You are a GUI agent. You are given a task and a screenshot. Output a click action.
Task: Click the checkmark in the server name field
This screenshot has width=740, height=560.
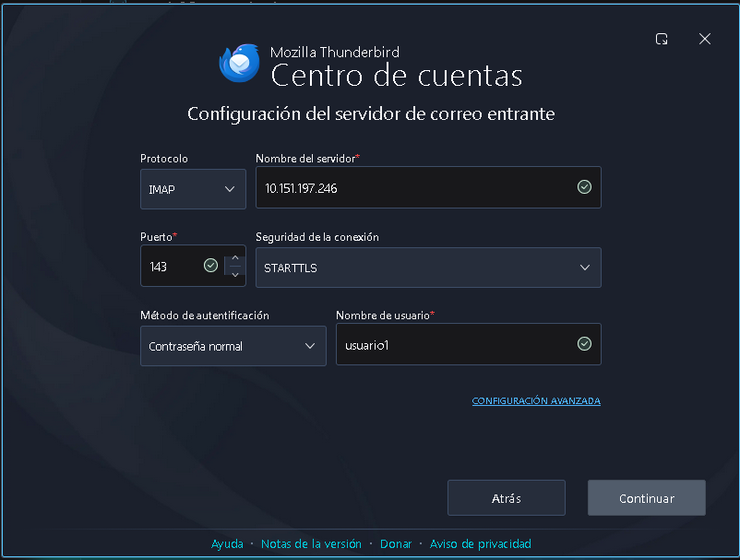click(x=584, y=187)
